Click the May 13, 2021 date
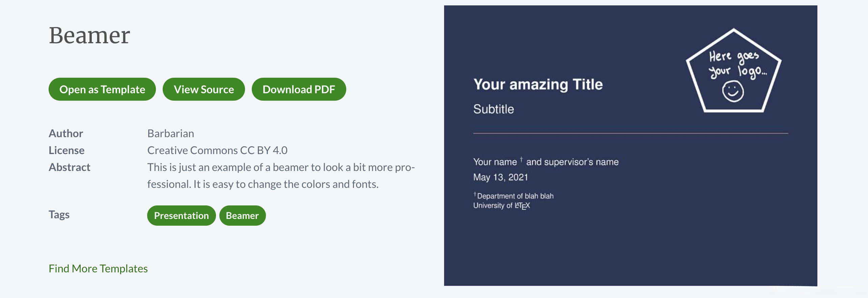 [x=500, y=177]
